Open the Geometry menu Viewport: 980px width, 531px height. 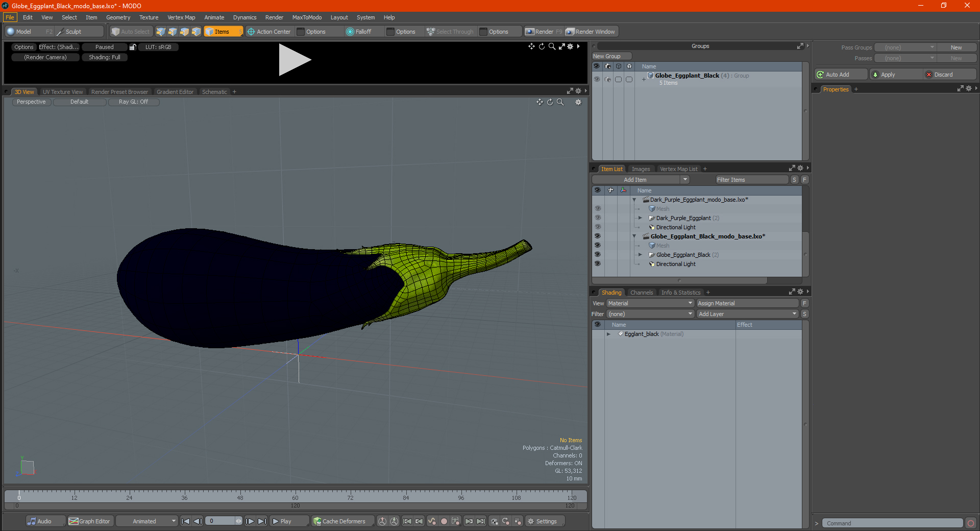point(118,17)
